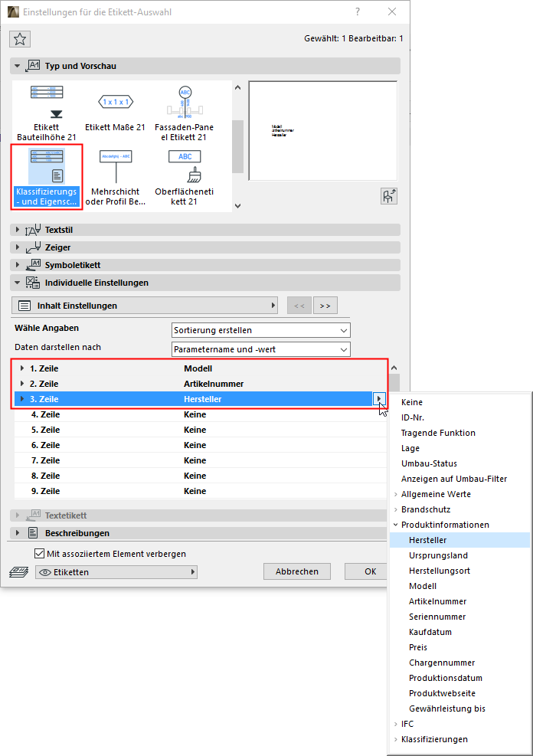Expand the 2. Zeile row

(21, 384)
